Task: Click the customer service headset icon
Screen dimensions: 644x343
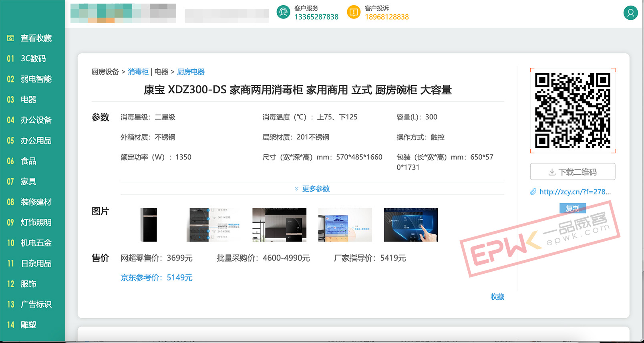Action: tap(283, 12)
